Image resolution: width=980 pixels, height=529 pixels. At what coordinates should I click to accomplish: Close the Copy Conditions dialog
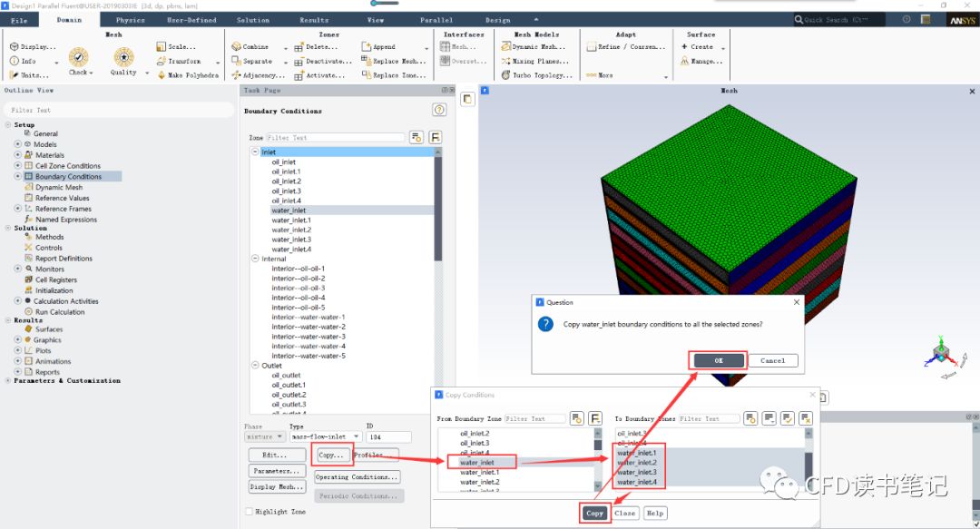click(x=624, y=513)
